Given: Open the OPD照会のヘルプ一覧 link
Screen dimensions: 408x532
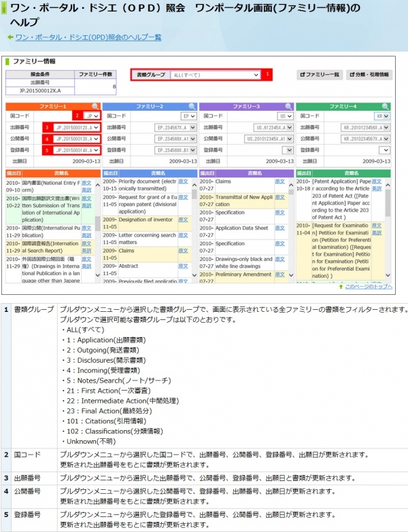Looking at the screenshot, I should [x=88, y=37].
